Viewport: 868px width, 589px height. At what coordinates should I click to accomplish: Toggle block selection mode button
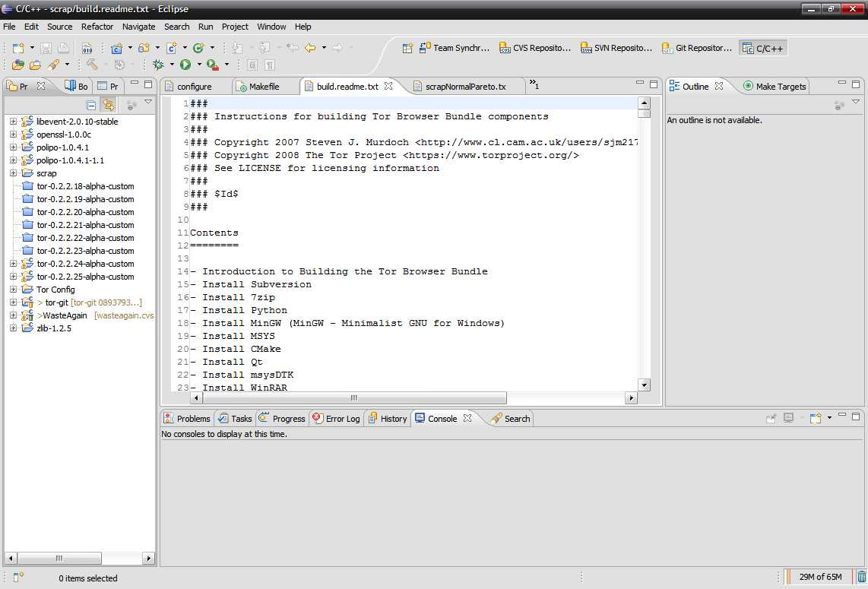(x=252, y=65)
